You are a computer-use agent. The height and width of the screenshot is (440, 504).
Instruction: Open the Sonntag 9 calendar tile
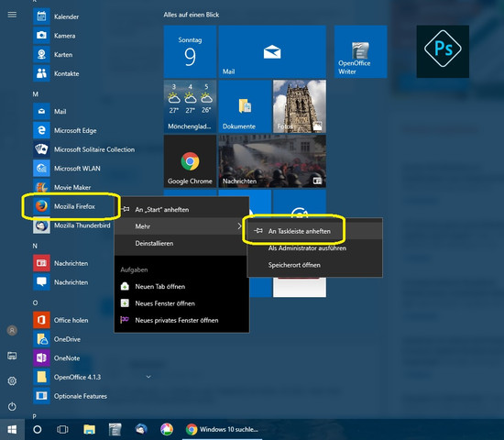pos(190,51)
